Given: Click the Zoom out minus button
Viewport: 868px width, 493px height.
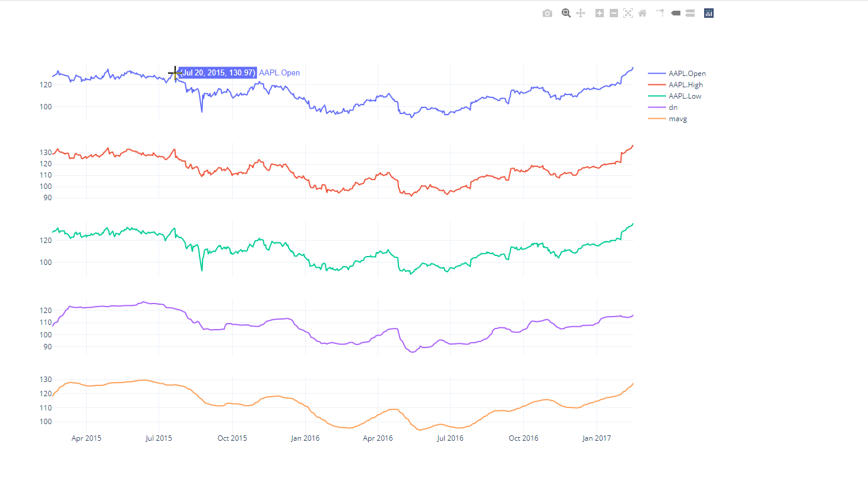Looking at the screenshot, I should [x=614, y=13].
